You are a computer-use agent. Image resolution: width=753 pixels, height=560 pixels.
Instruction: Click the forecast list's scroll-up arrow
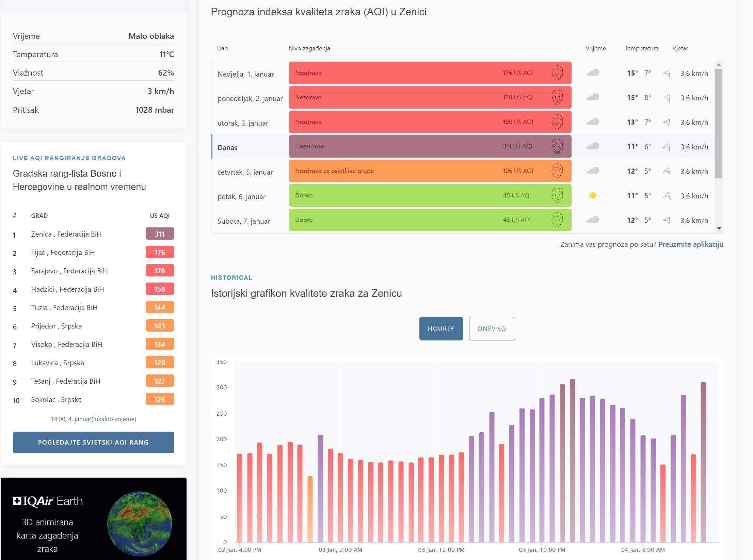tap(719, 65)
